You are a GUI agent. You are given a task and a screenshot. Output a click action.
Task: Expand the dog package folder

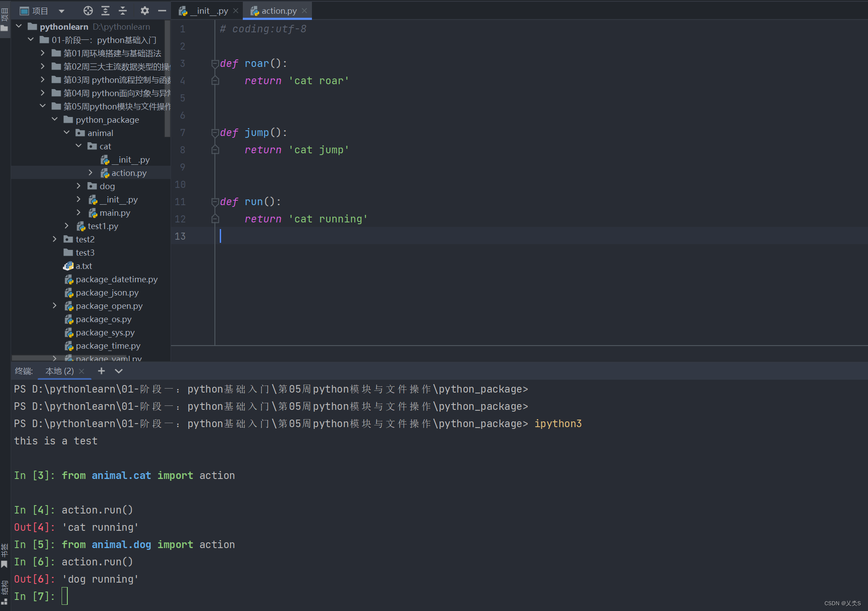tap(79, 186)
